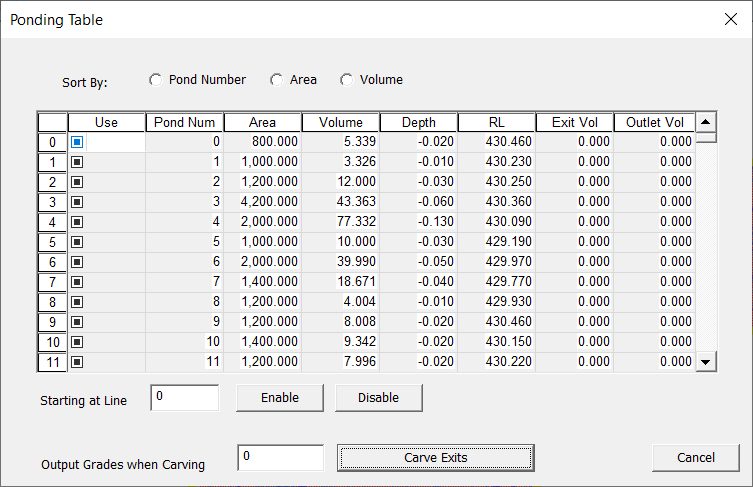Click the Disable button
Image resolution: width=753 pixels, height=487 pixels.
378,397
